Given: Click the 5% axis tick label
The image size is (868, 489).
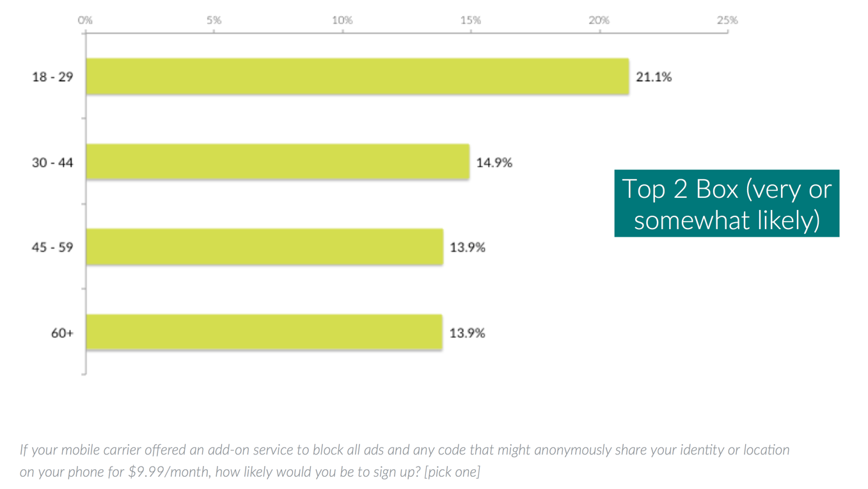Looking at the screenshot, I should 214,20.
